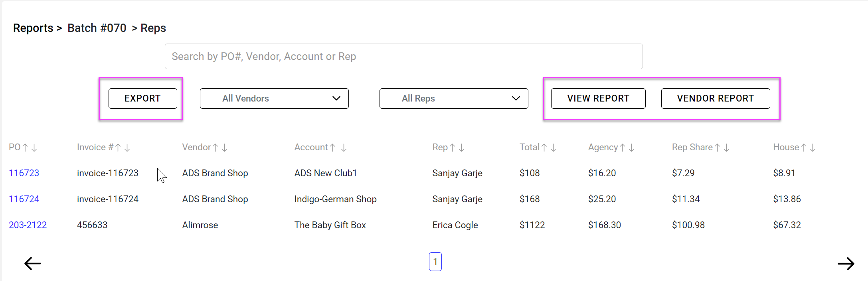Screen dimensions: 868x281
Task: Open the Vendor Report
Action: 715,98
